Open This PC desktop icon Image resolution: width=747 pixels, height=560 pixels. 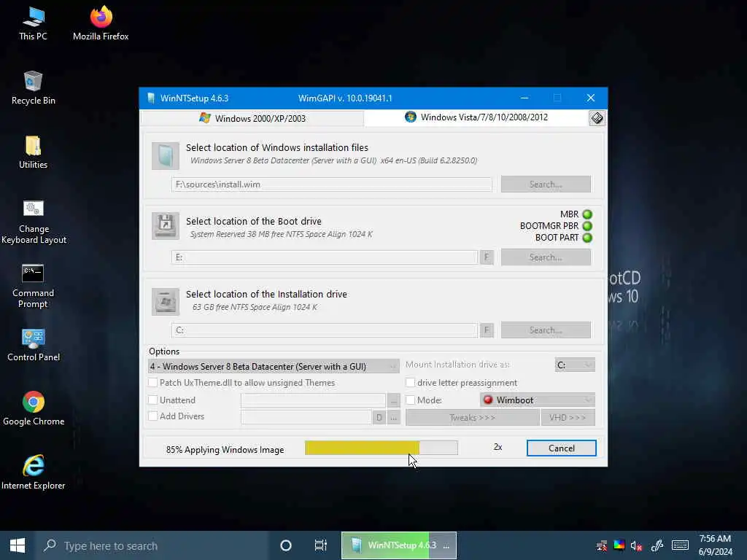click(x=33, y=23)
